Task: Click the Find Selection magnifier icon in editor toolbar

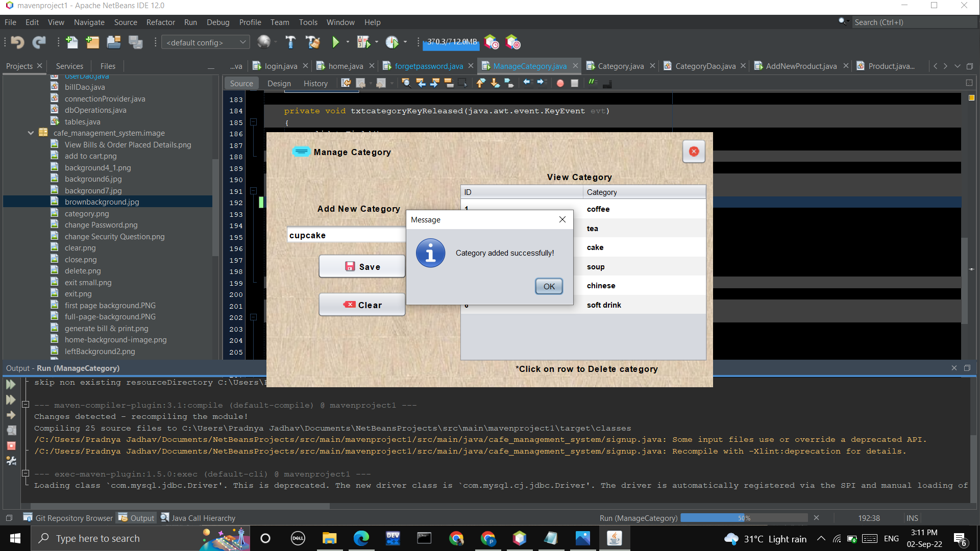Action: pyautogui.click(x=406, y=83)
